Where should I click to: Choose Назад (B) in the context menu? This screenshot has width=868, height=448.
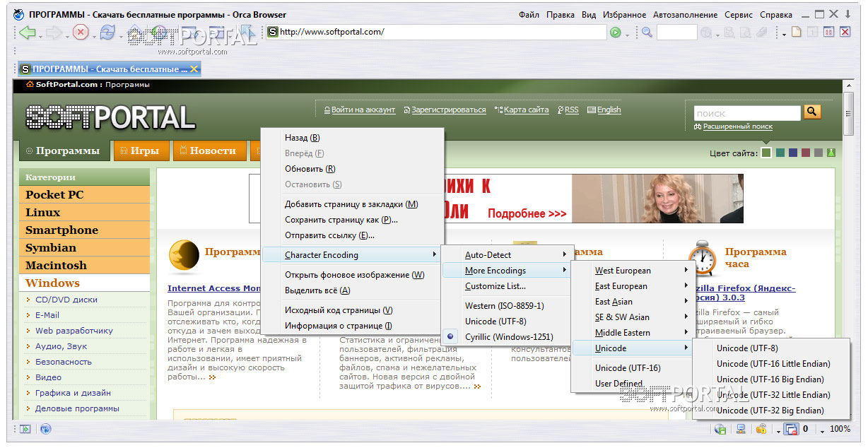[x=351, y=138]
